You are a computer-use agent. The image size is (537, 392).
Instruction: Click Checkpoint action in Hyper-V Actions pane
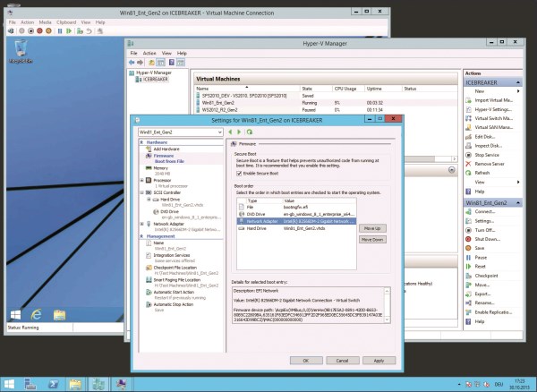(486, 276)
